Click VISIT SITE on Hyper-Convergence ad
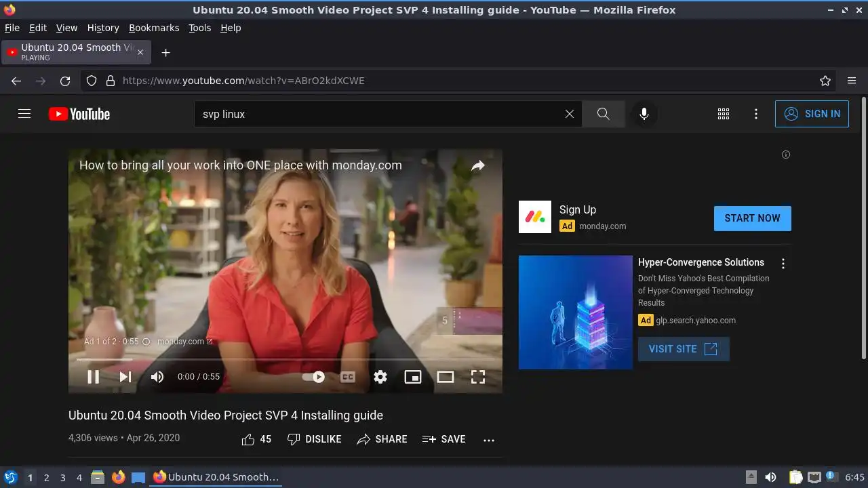868x488 pixels. (x=684, y=349)
